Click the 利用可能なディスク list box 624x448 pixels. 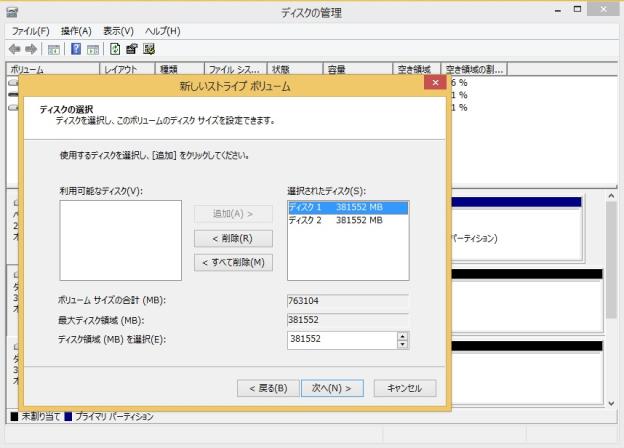pos(121,240)
